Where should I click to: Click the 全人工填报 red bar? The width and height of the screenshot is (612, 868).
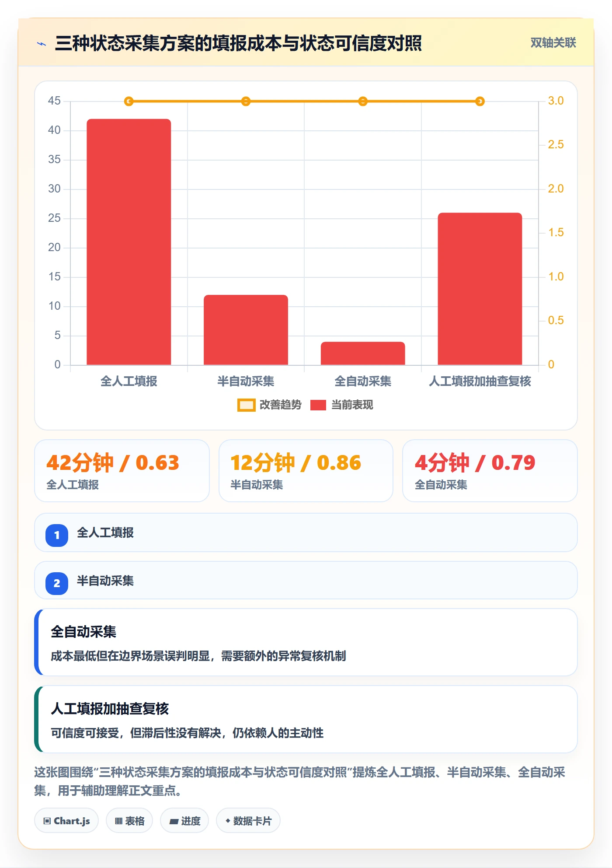pyautogui.click(x=129, y=241)
